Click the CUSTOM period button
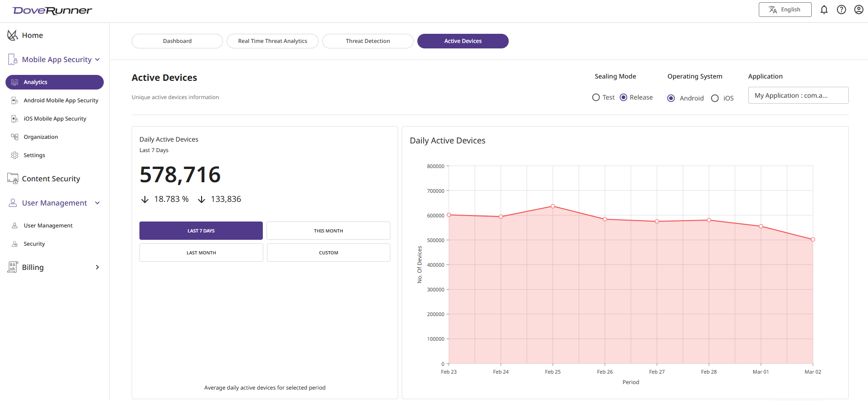 point(328,253)
